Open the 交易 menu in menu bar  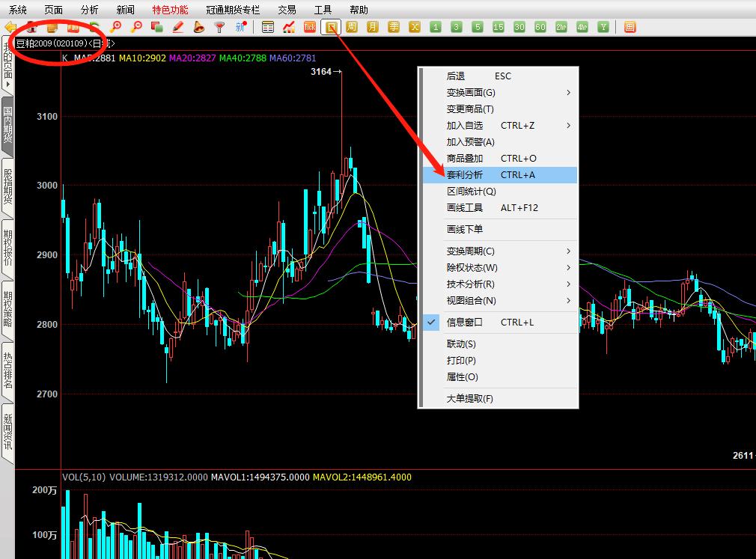pos(287,10)
